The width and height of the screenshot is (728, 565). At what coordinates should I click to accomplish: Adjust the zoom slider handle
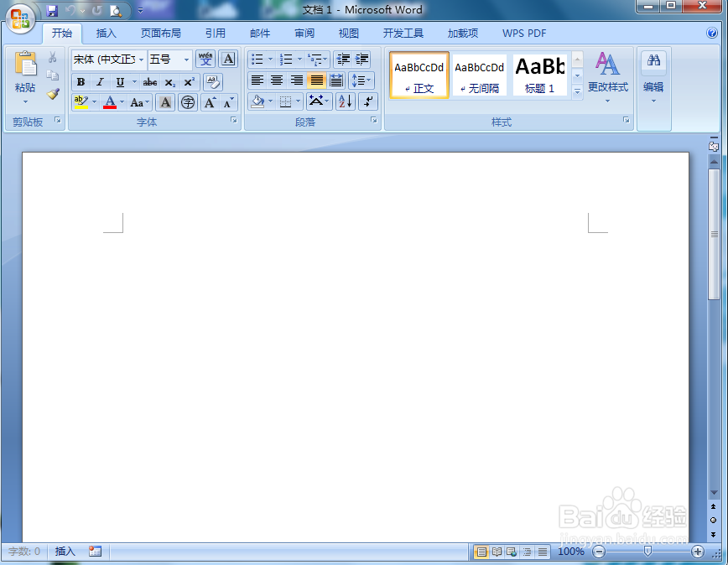tap(647, 551)
